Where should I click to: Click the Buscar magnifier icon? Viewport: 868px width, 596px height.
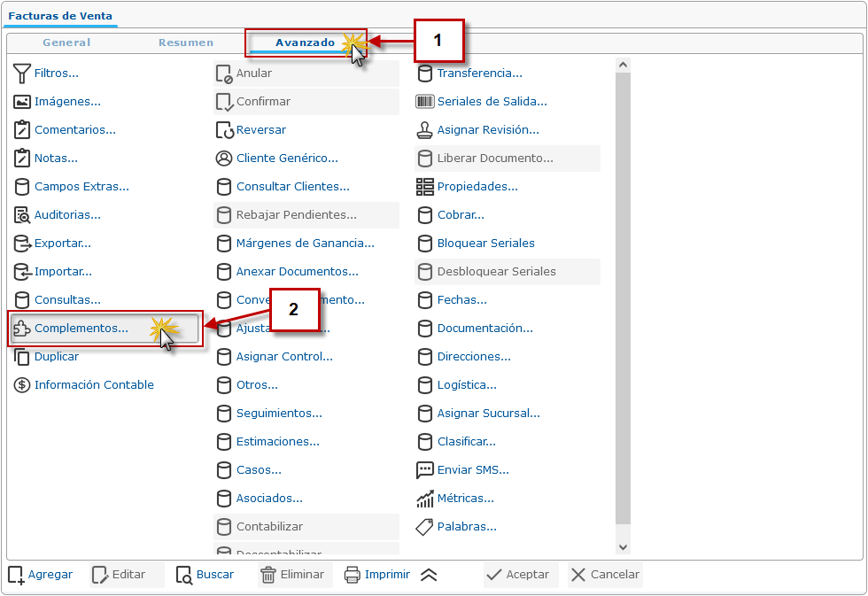(x=184, y=575)
